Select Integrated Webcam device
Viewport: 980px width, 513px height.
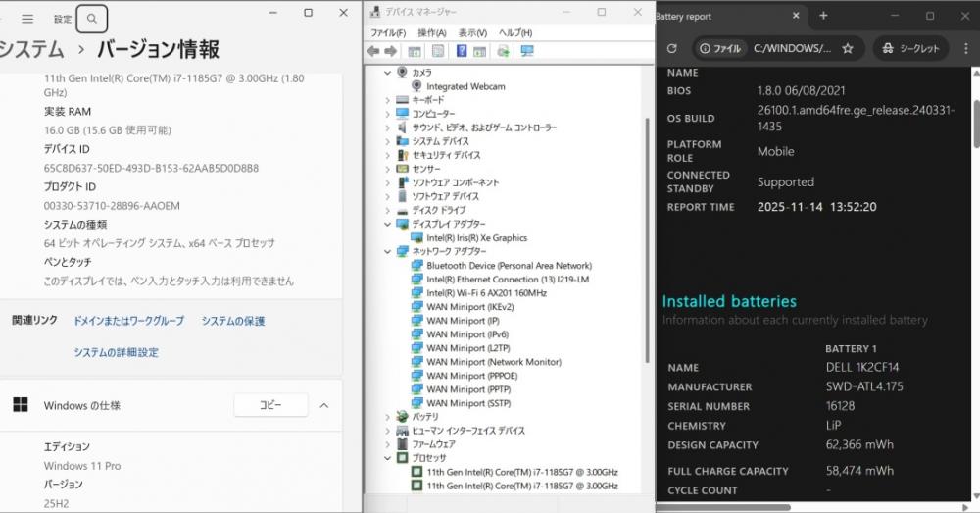pos(465,86)
